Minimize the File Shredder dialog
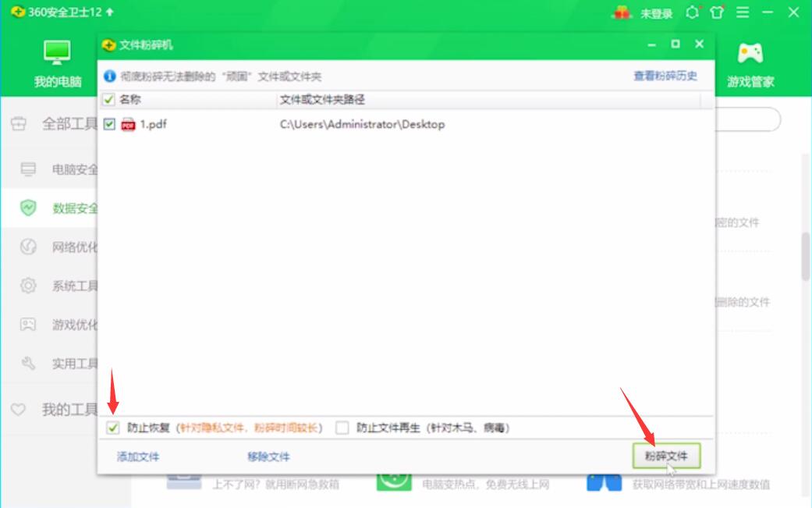 651,44
